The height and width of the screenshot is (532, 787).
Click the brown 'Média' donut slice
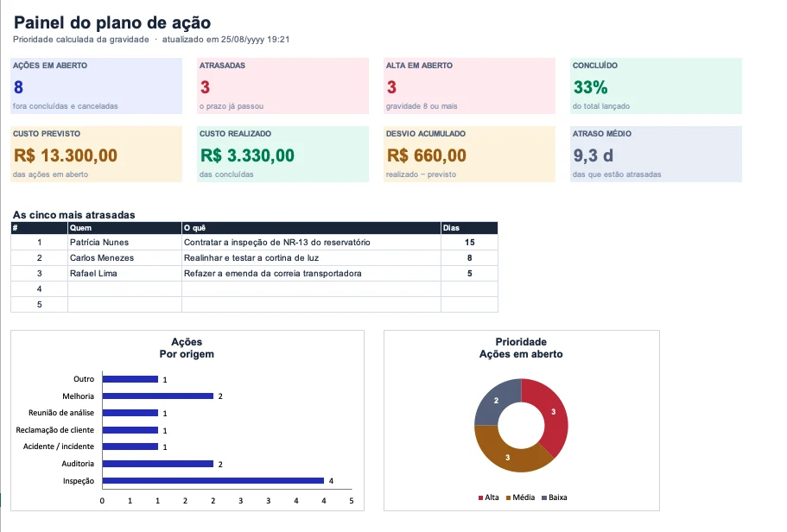coord(507,457)
